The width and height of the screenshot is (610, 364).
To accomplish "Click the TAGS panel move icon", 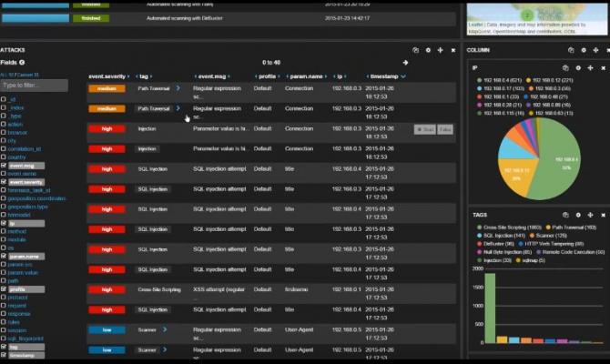I will coord(591,215).
